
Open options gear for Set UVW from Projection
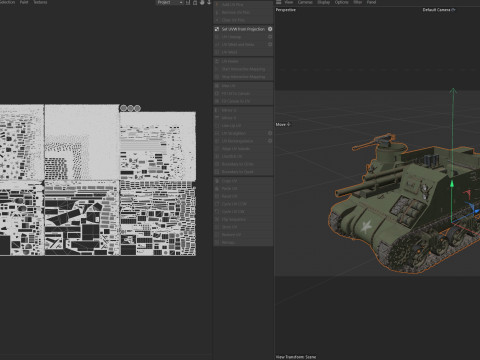(x=270, y=29)
